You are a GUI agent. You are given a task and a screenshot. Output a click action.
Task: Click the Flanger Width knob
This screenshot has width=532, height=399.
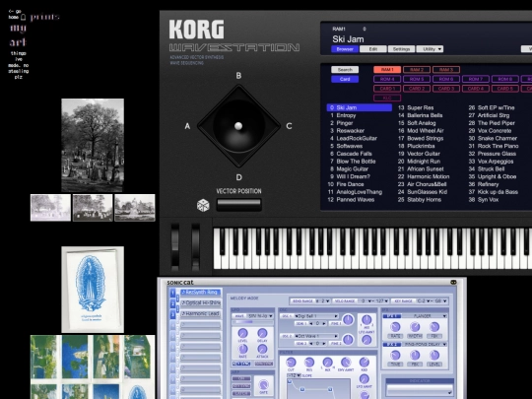[415, 327]
